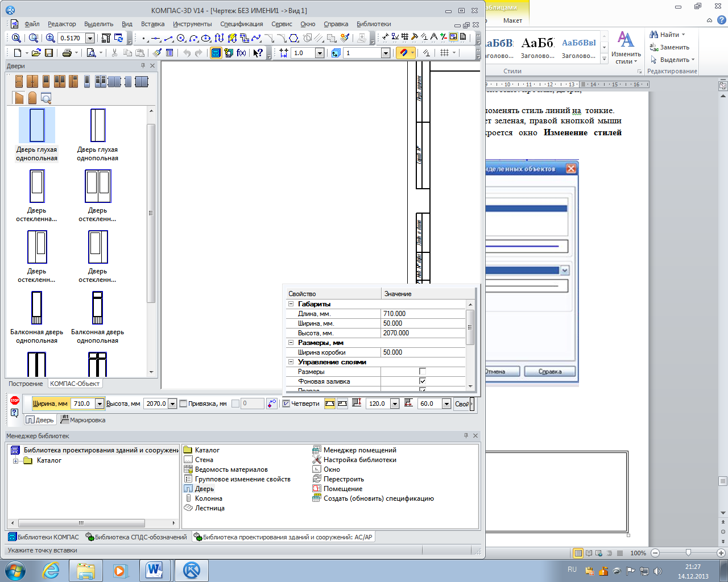Select the ellipse drawing tool
The width and height of the screenshot is (728, 582).
pyautogui.click(x=206, y=38)
